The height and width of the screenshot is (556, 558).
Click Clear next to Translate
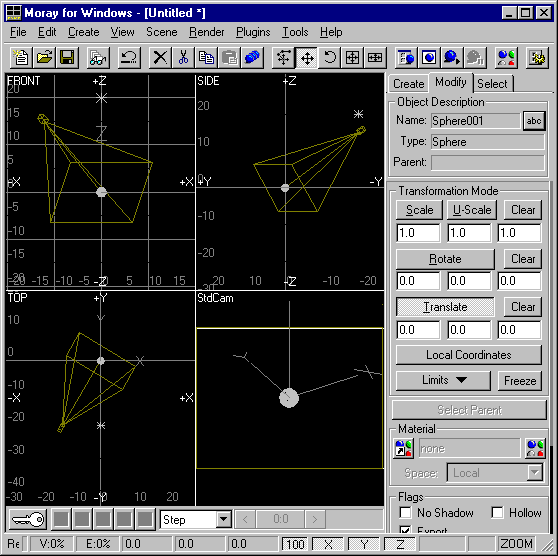(x=523, y=307)
